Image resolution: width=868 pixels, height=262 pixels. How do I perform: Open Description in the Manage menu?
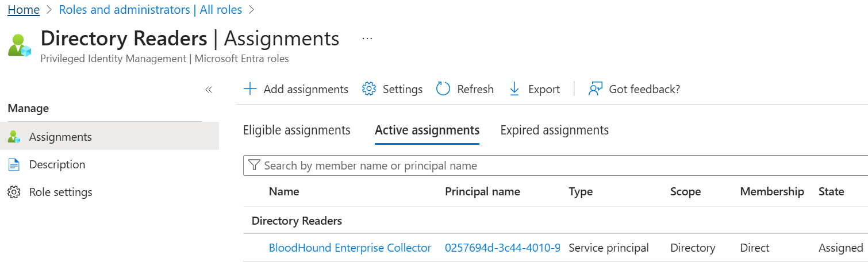pyautogui.click(x=57, y=164)
